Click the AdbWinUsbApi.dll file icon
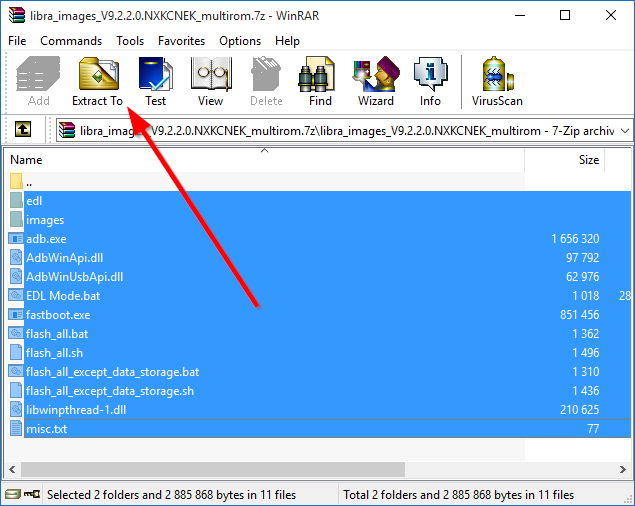 point(16,276)
